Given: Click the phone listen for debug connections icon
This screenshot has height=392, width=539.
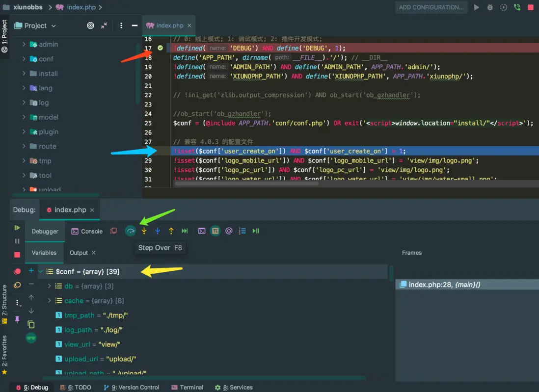Looking at the screenshot, I should point(517,7).
